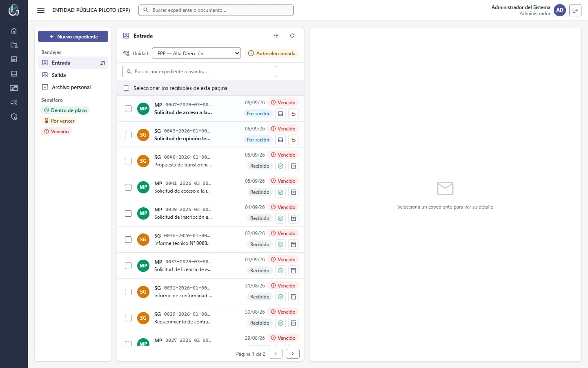Screen dimensions: 588x368
Task: Open the ID card sidebar icon
Action: click(14, 88)
